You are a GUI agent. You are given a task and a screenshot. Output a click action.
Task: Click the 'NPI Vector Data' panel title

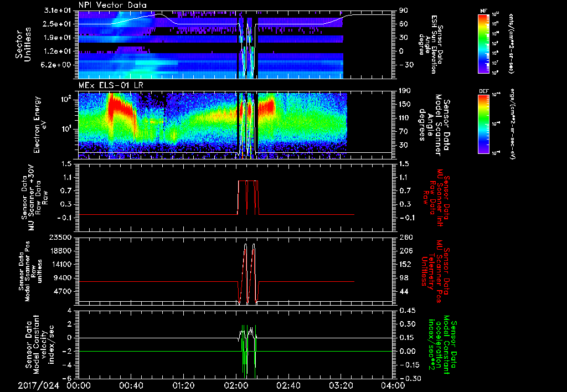pyautogui.click(x=112, y=5)
